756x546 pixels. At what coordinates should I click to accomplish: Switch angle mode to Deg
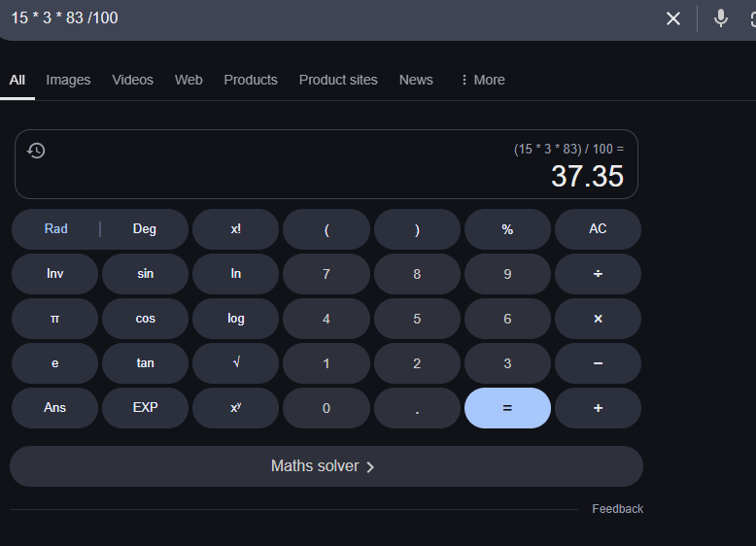pyautogui.click(x=144, y=229)
